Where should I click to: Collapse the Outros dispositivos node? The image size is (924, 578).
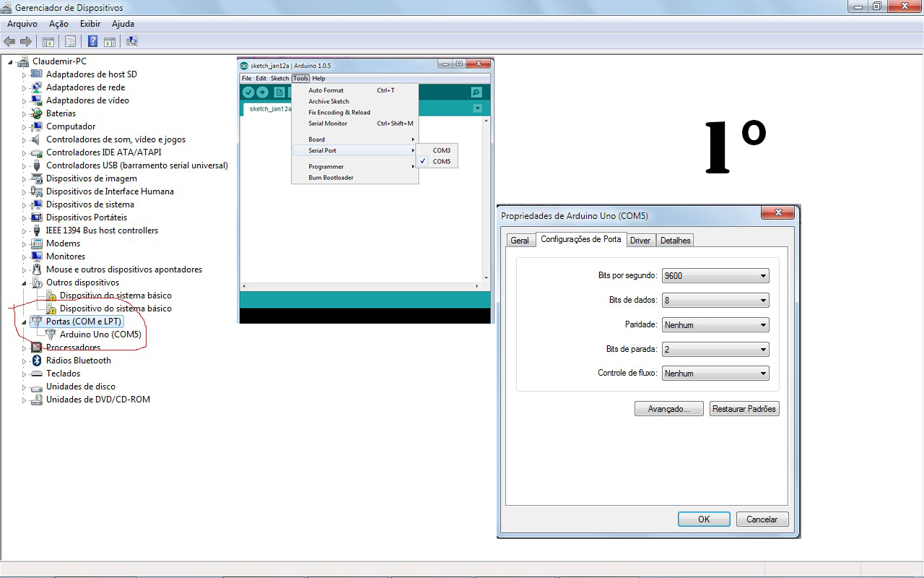point(24,282)
